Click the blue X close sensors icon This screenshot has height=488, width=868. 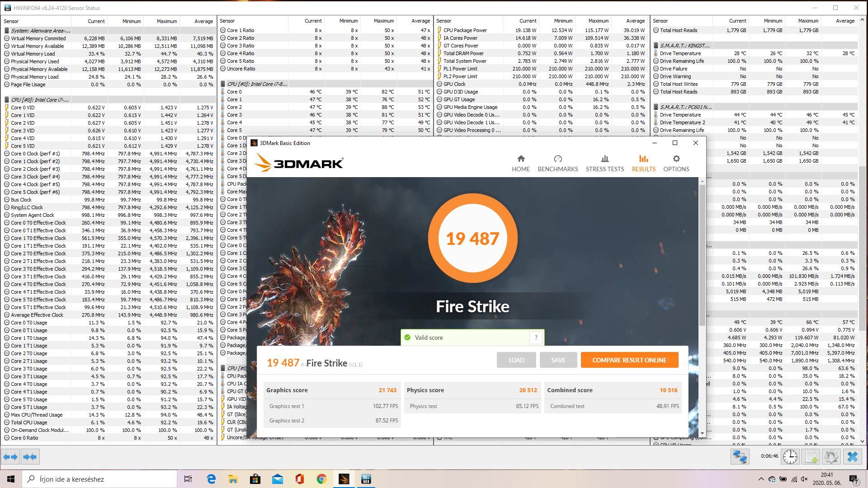coord(852,456)
